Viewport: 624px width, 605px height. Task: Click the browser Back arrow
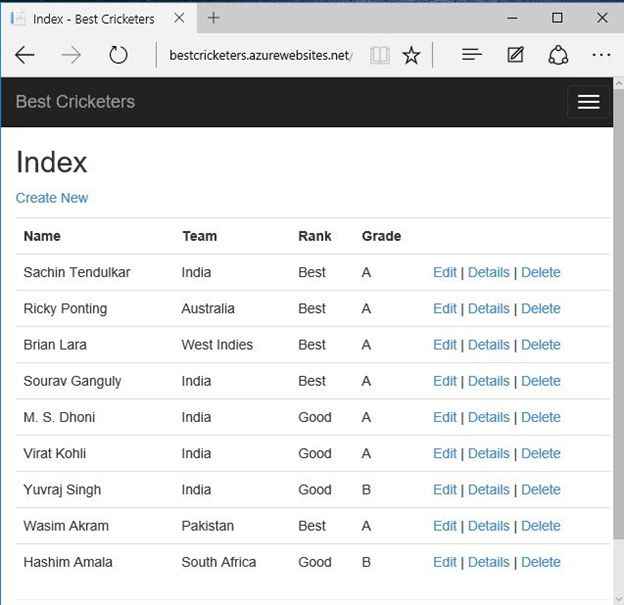[25, 55]
